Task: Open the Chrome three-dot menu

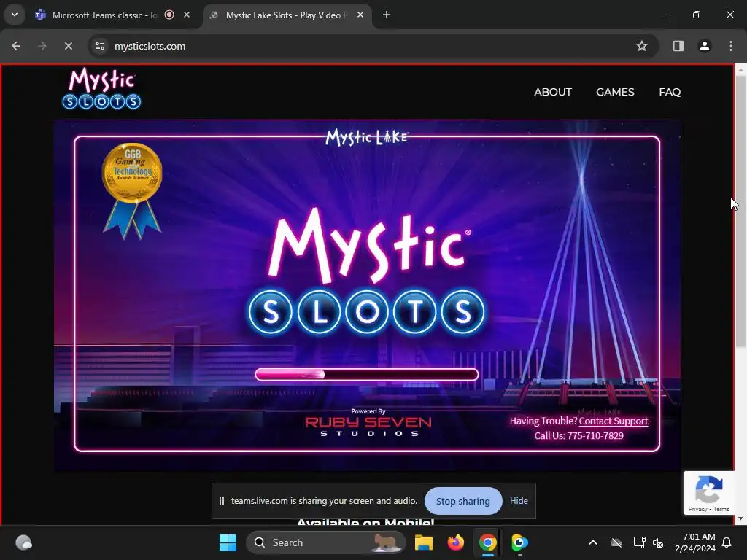Action: [730, 46]
